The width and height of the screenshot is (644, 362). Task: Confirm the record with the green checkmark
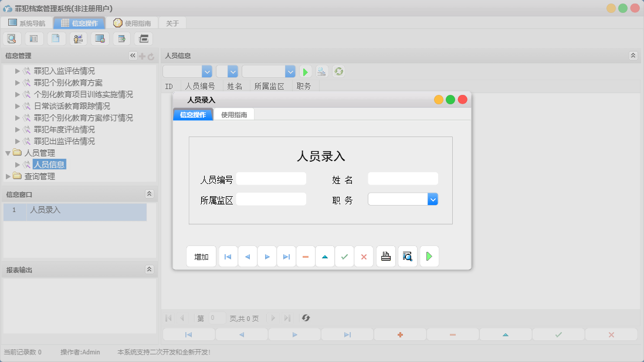coord(344,256)
